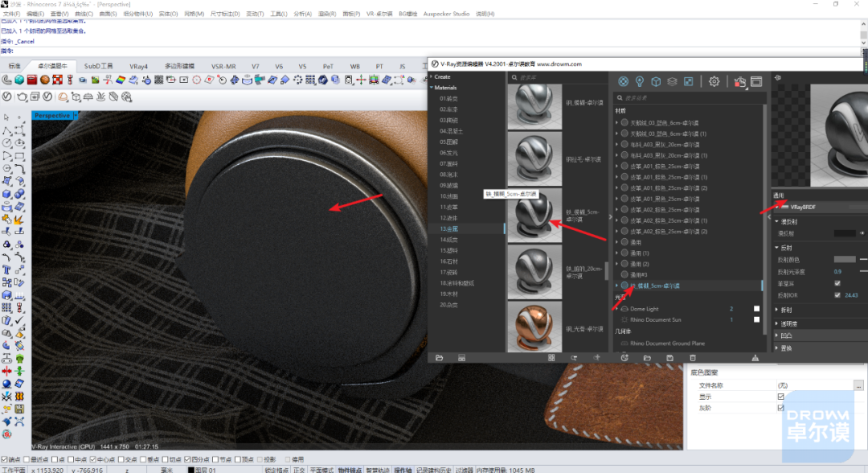Switch to the VRay4 toolbar tab
The width and height of the screenshot is (868, 473).
click(x=138, y=67)
